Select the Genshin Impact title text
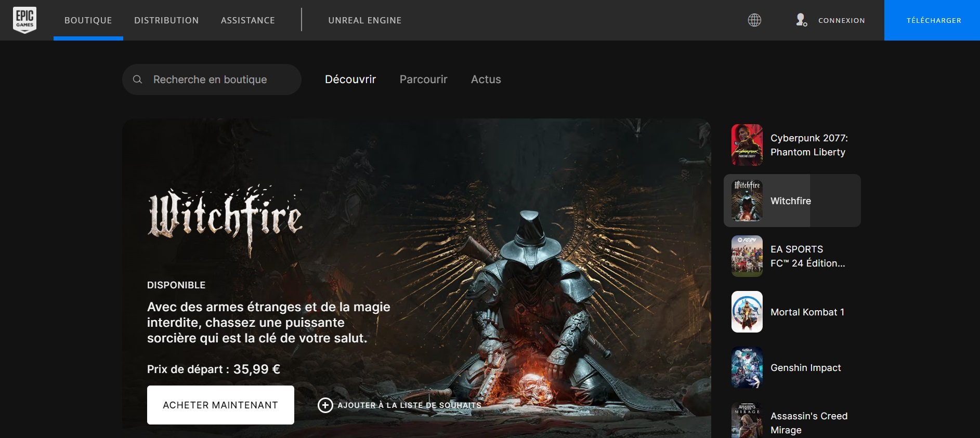The image size is (980, 438). [x=806, y=367]
